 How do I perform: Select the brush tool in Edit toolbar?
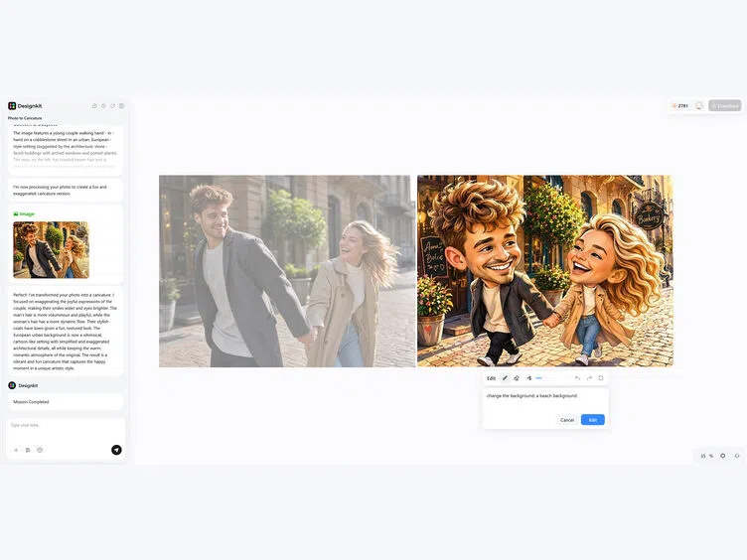pos(505,378)
